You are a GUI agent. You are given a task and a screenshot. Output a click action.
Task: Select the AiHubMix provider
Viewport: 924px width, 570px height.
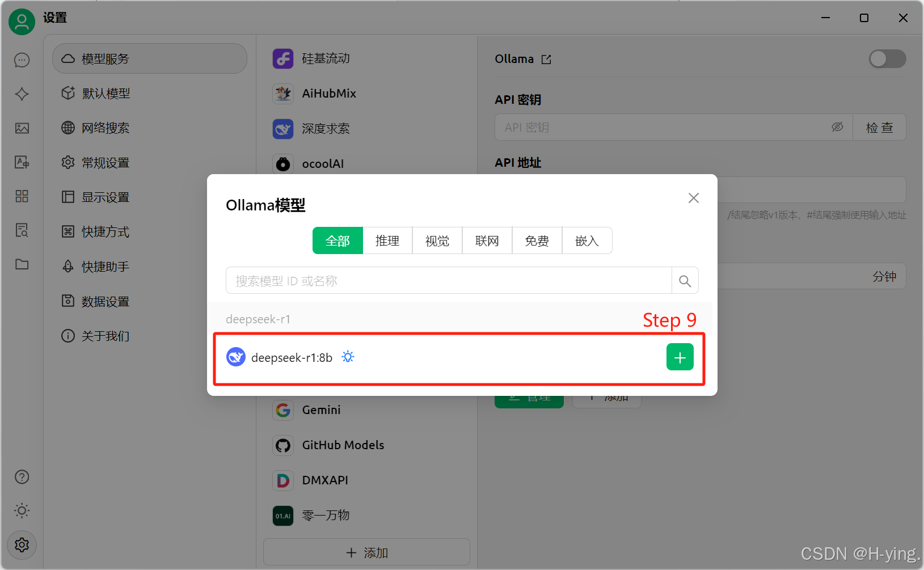pyautogui.click(x=366, y=94)
